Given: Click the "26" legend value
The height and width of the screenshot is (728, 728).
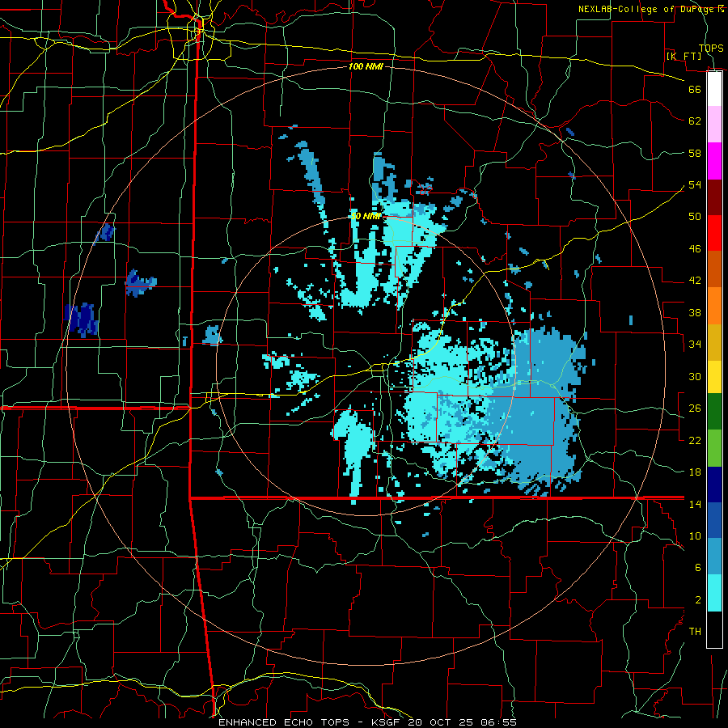Looking at the screenshot, I should (695, 408).
